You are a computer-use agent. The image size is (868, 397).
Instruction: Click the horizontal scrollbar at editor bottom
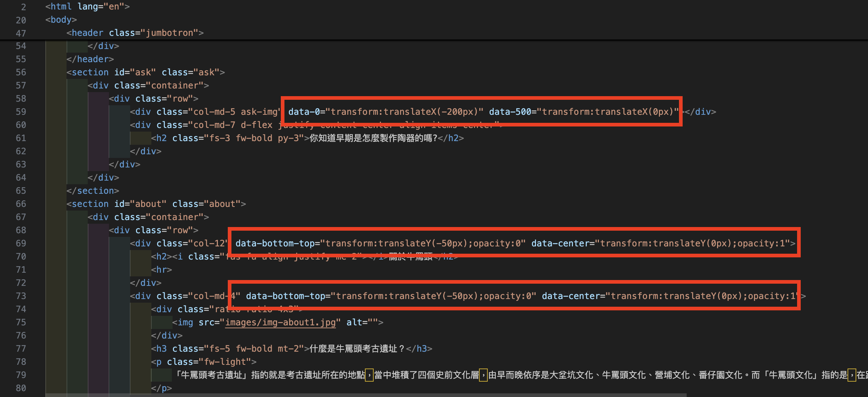(x=366, y=395)
